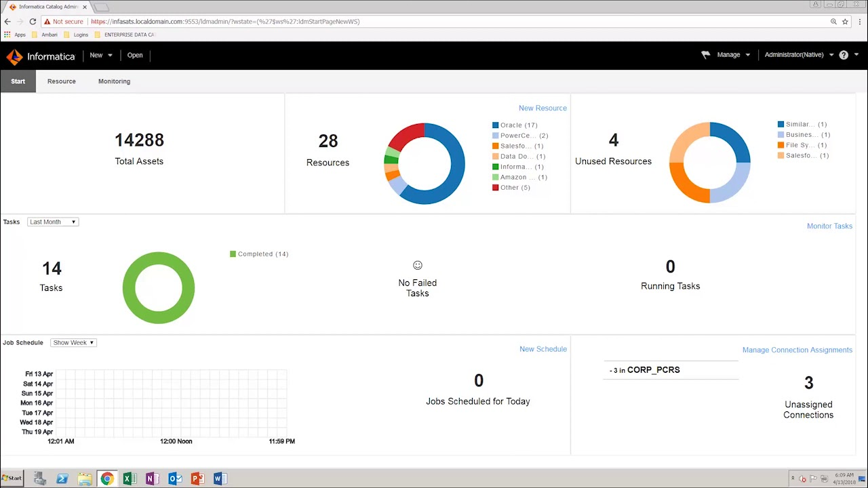Open the help question mark icon
The height and width of the screenshot is (488, 868).
coord(844,55)
